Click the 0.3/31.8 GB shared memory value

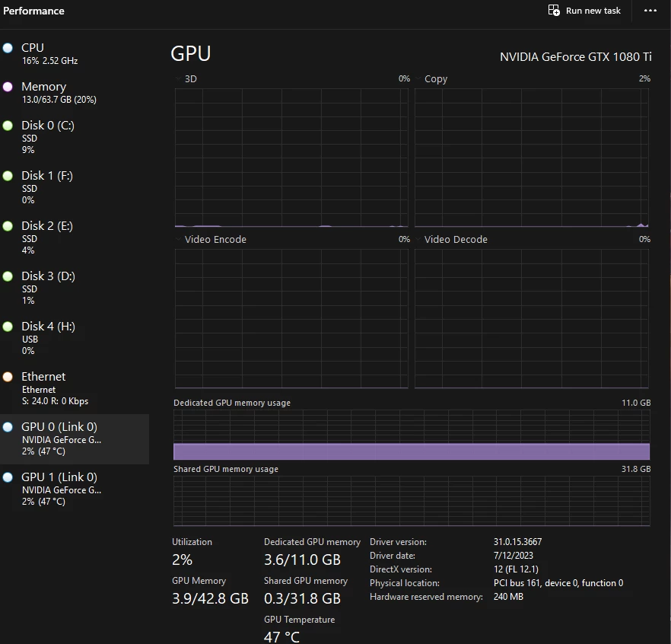pos(302,598)
